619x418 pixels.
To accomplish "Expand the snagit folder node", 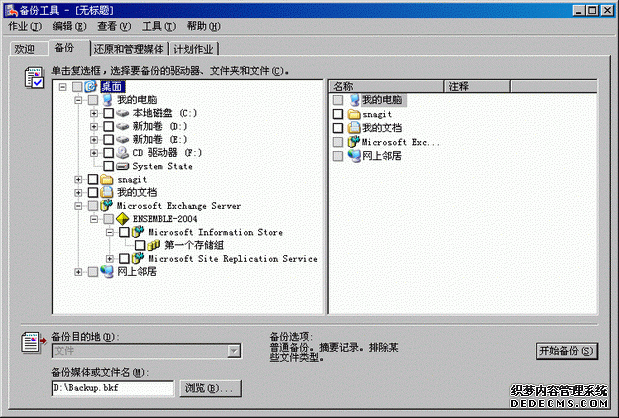I will click(x=78, y=180).
